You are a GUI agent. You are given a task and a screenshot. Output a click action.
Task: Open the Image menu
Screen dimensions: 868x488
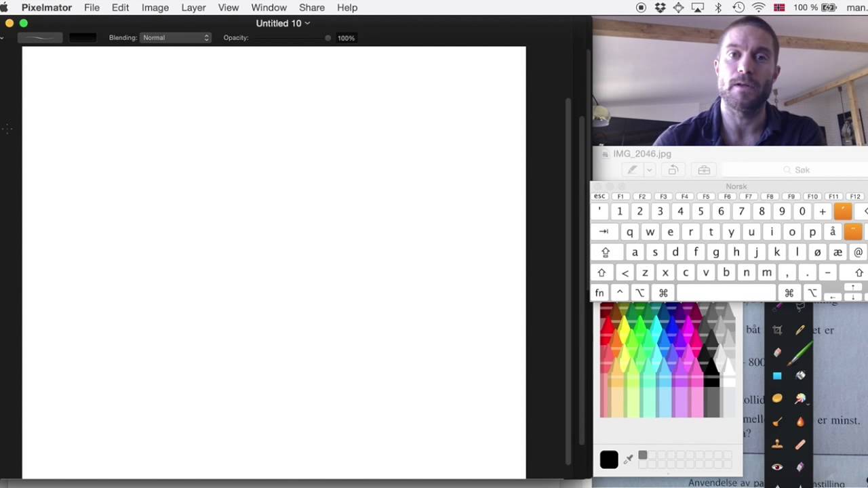point(155,7)
